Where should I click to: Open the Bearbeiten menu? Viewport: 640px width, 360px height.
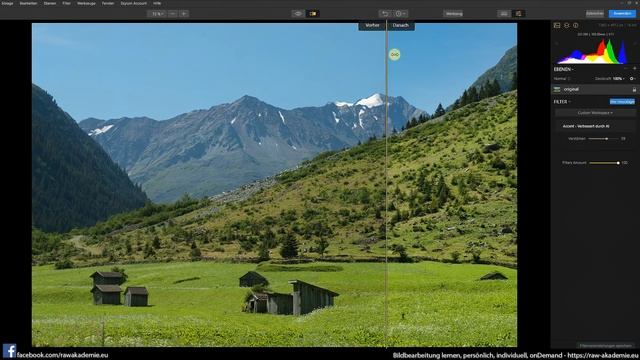28,3
